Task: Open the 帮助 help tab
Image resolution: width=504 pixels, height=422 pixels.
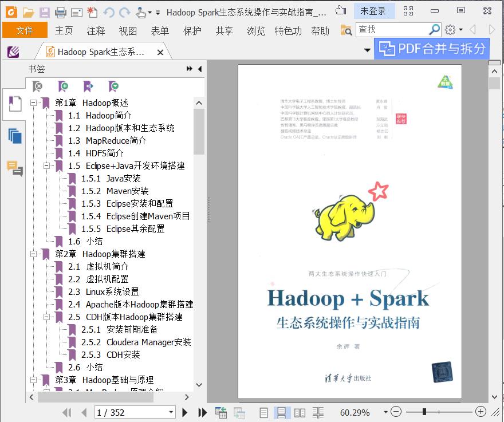Action: point(320,30)
